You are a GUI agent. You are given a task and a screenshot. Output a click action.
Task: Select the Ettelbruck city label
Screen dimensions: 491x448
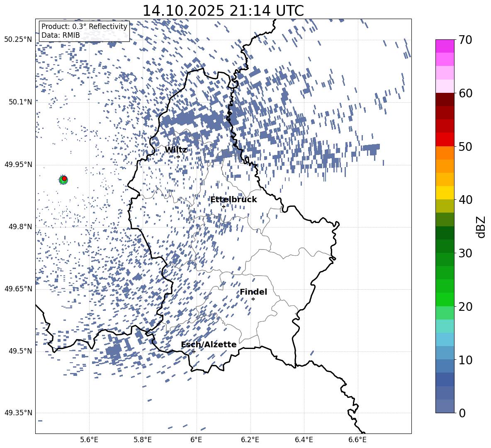click(x=233, y=200)
